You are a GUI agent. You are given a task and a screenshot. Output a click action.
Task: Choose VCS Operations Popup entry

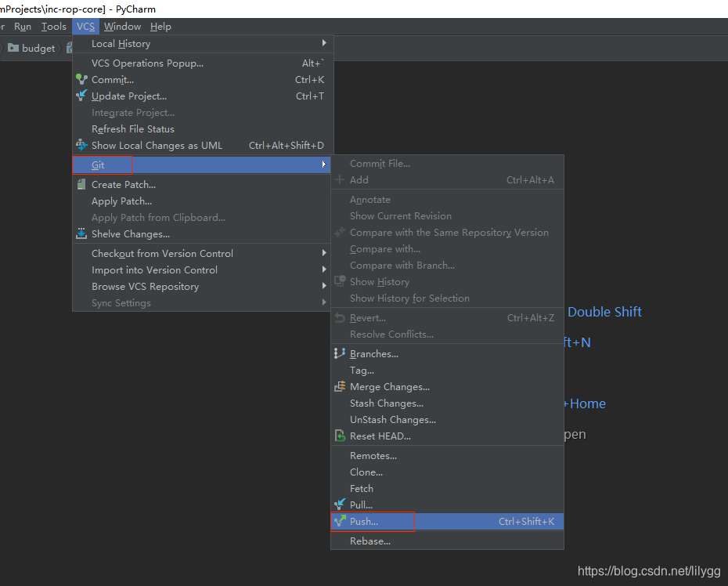tap(203, 63)
